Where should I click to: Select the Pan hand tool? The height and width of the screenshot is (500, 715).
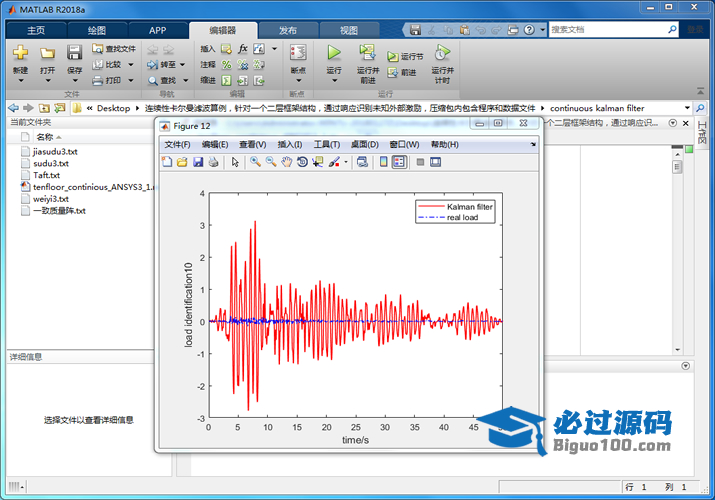pyautogui.click(x=286, y=162)
